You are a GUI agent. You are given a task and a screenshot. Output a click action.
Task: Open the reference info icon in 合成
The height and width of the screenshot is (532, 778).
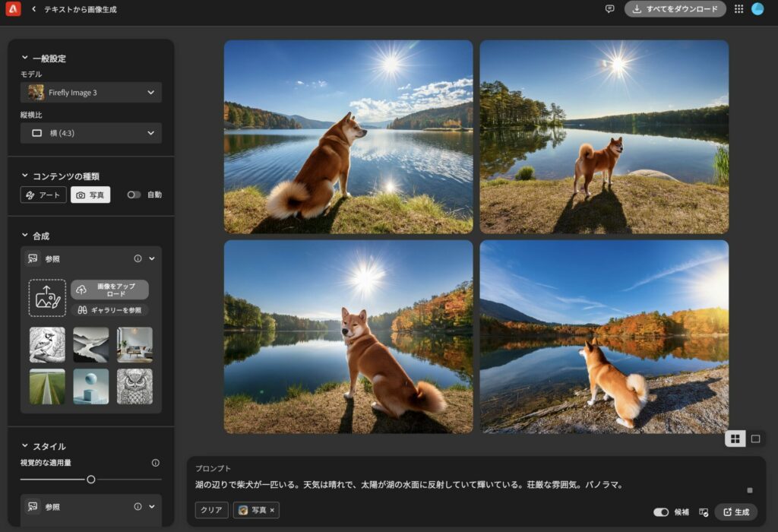pyautogui.click(x=137, y=258)
